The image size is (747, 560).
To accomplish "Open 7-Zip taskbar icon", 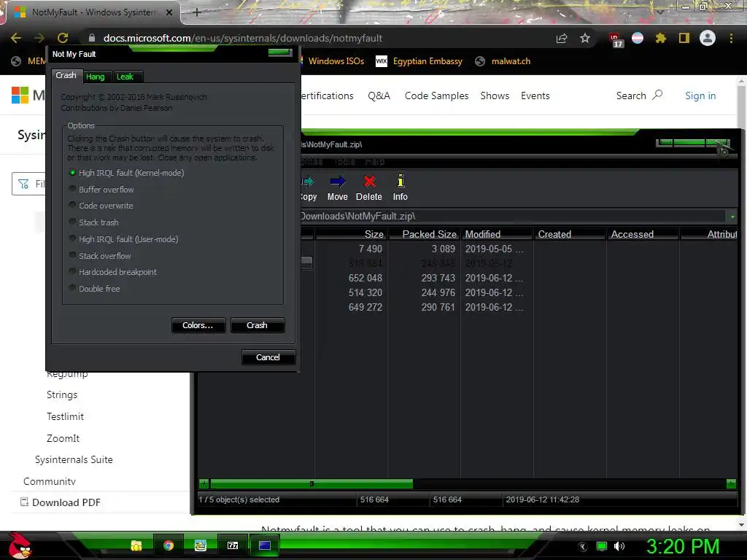I will tap(233, 545).
